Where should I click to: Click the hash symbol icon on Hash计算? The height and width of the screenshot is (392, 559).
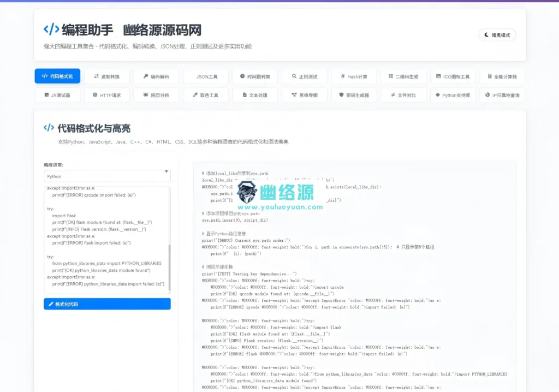coord(343,76)
